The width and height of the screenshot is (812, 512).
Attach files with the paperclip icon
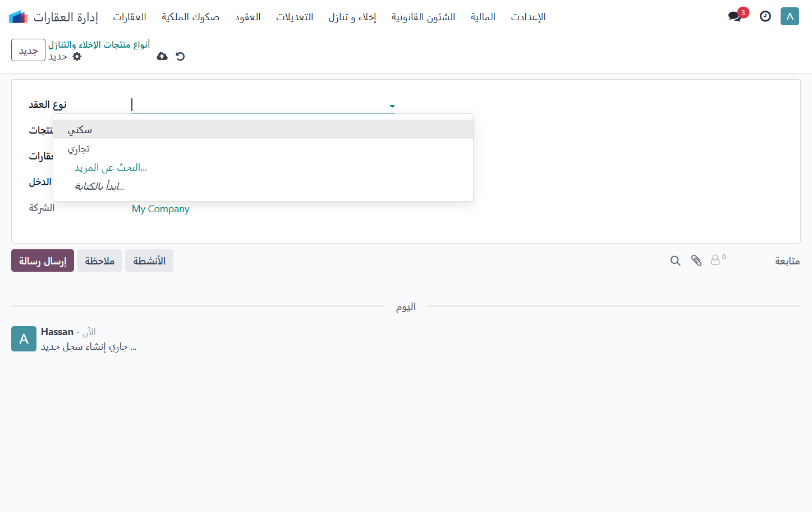[696, 260]
